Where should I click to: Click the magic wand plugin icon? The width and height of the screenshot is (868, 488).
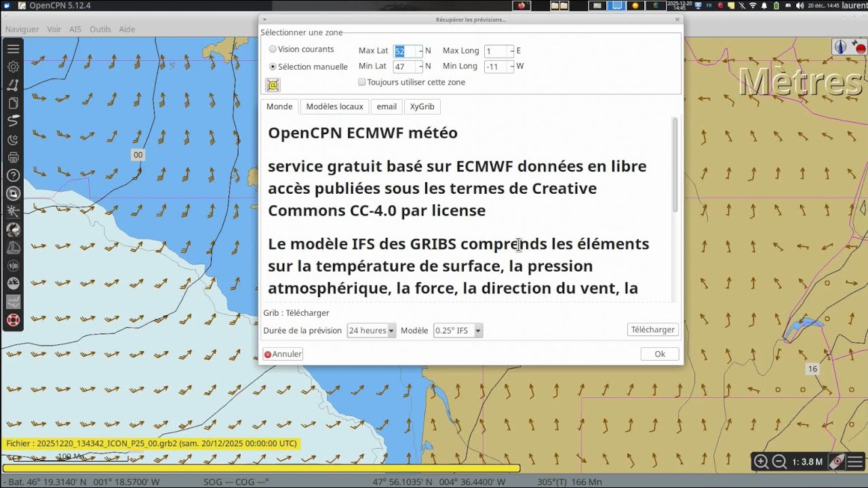click(x=13, y=211)
